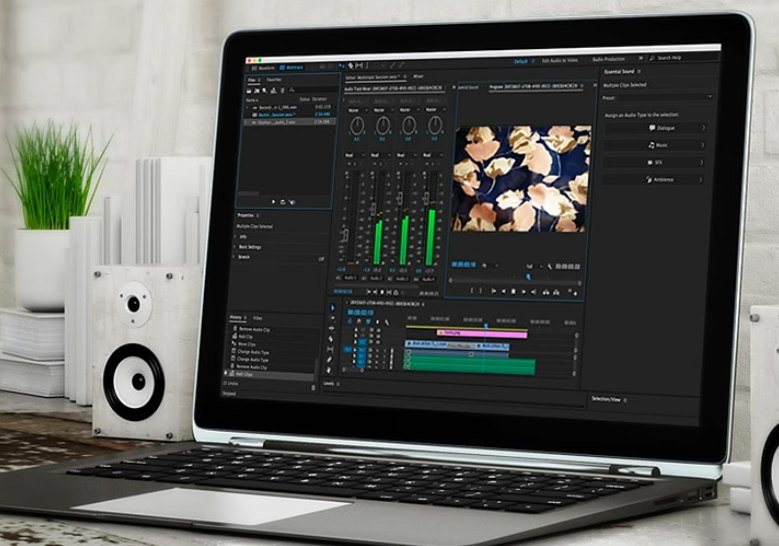The width and height of the screenshot is (779, 546).
Task: Click the trash icon in Files panel toolbar
Action: [282, 90]
